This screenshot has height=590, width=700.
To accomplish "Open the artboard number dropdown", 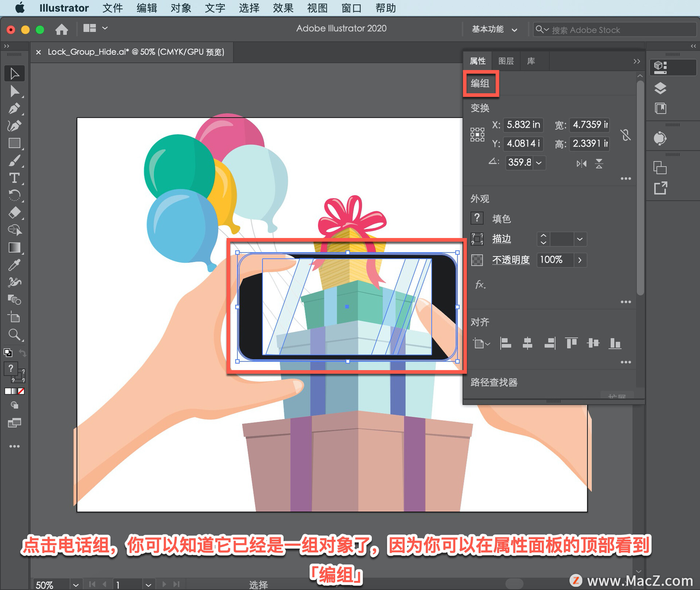I will click(148, 585).
